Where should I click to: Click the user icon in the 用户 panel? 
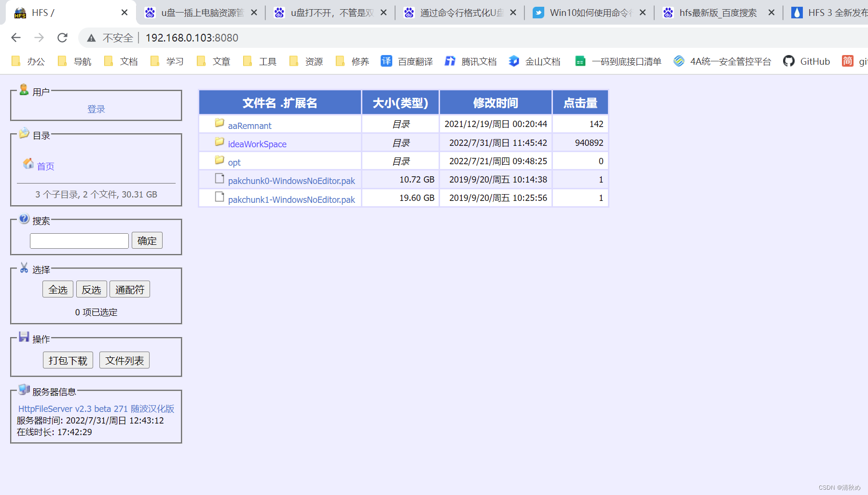pos(24,89)
